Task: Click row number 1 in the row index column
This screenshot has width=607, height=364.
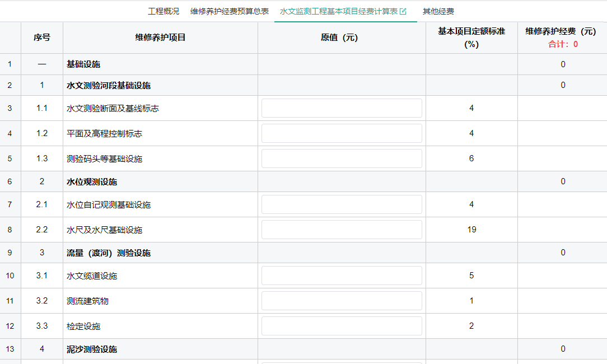Action: point(10,64)
